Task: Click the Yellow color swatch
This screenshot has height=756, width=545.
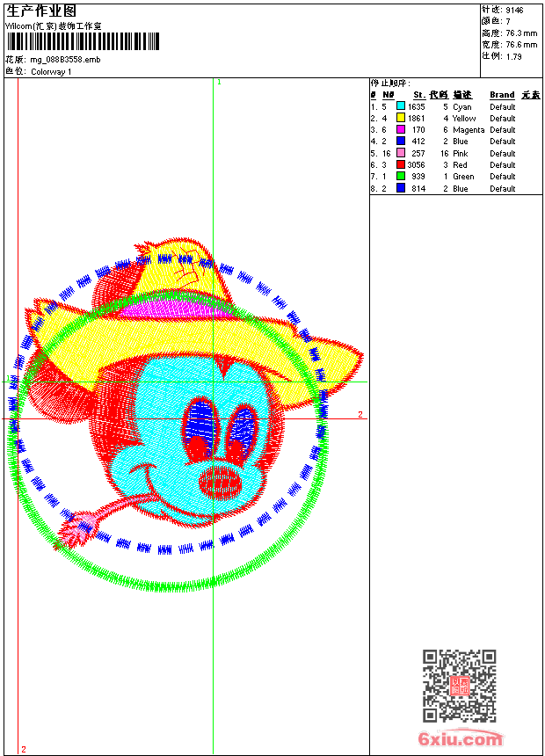Action: [x=401, y=118]
